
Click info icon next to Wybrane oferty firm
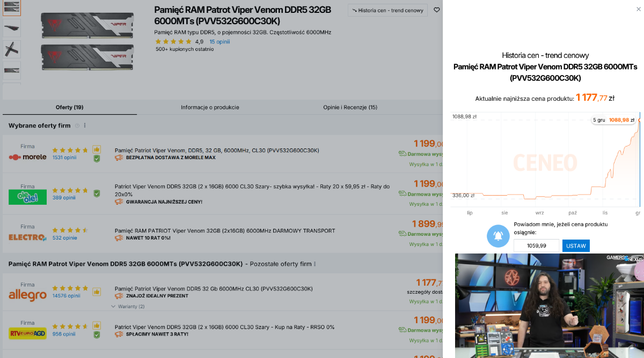(x=77, y=125)
